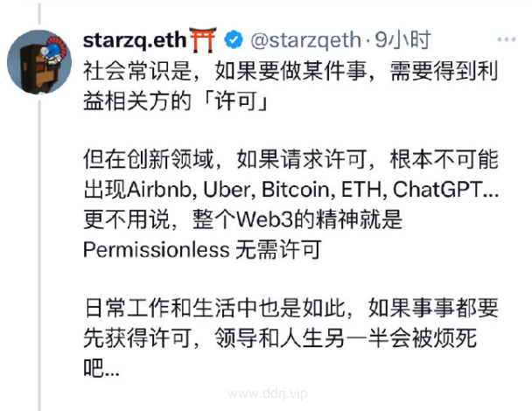Viewport: 532px width, 411px height.
Task: Click the word Web3 in the tweet
Action: (264, 219)
